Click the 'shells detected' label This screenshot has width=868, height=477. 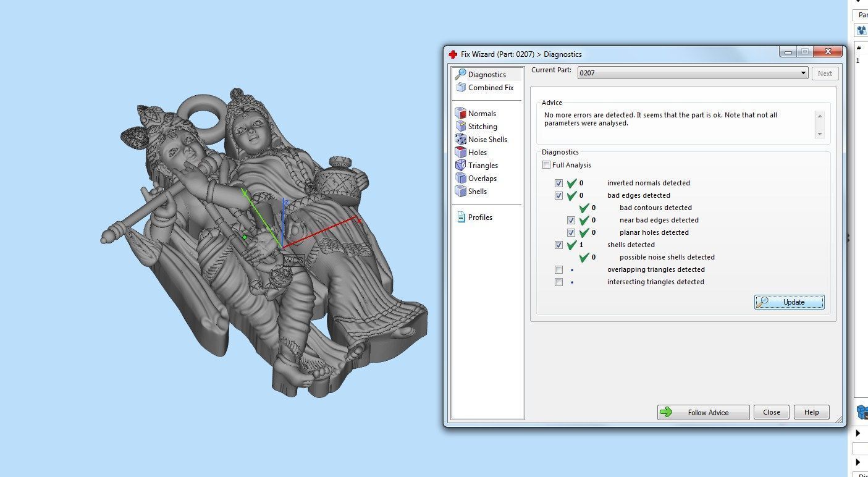tap(631, 245)
